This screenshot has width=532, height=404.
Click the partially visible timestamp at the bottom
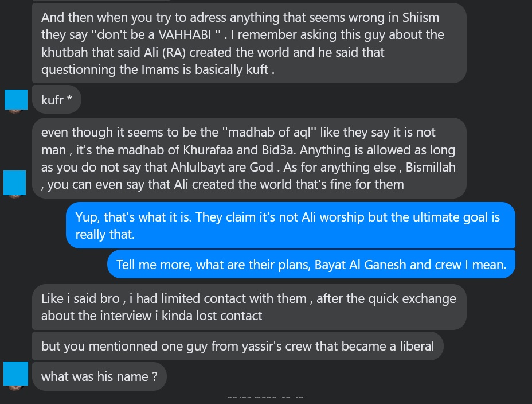pyautogui.click(x=265, y=398)
